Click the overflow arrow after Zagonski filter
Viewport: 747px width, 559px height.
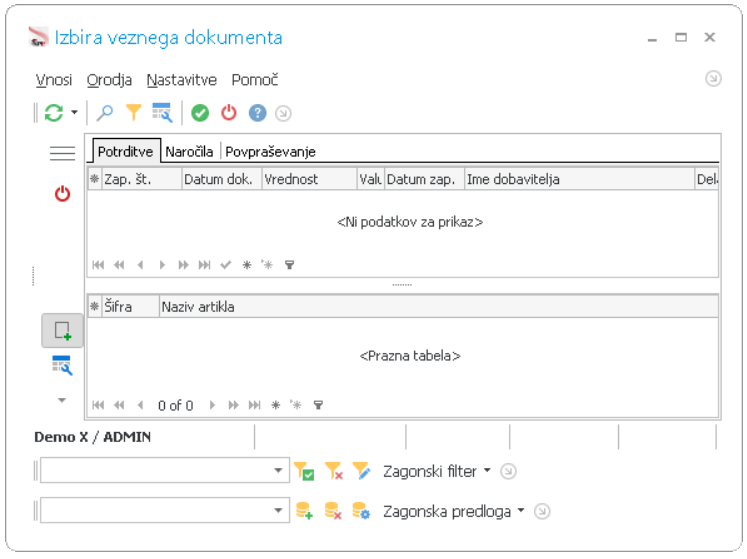(x=508, y=471)
